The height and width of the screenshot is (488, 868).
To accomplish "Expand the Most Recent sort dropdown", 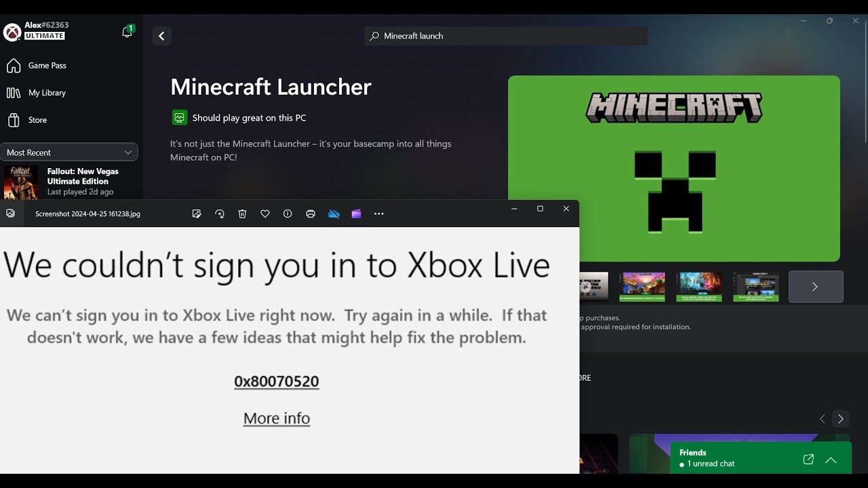I will 69,152.
